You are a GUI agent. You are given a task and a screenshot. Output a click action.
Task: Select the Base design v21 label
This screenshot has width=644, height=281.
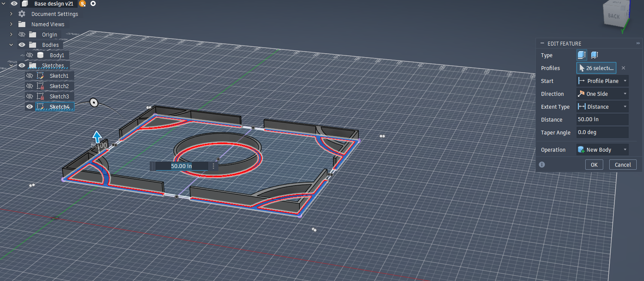pos(54,3)
